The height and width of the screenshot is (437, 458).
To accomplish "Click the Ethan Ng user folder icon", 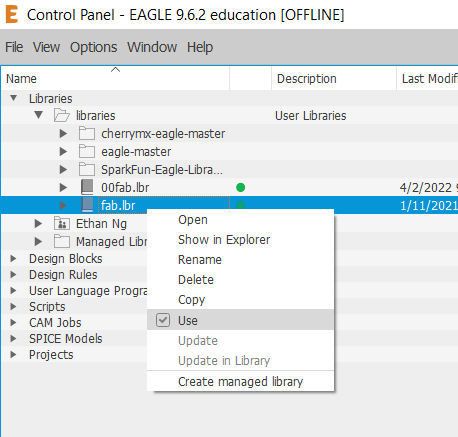I will [62, 224].
